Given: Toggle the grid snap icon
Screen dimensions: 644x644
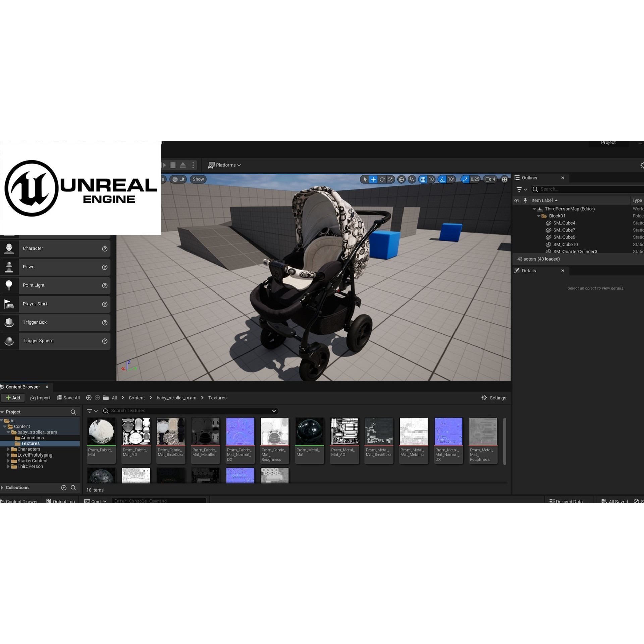Looking at the screenshot, I should point(423,179).
